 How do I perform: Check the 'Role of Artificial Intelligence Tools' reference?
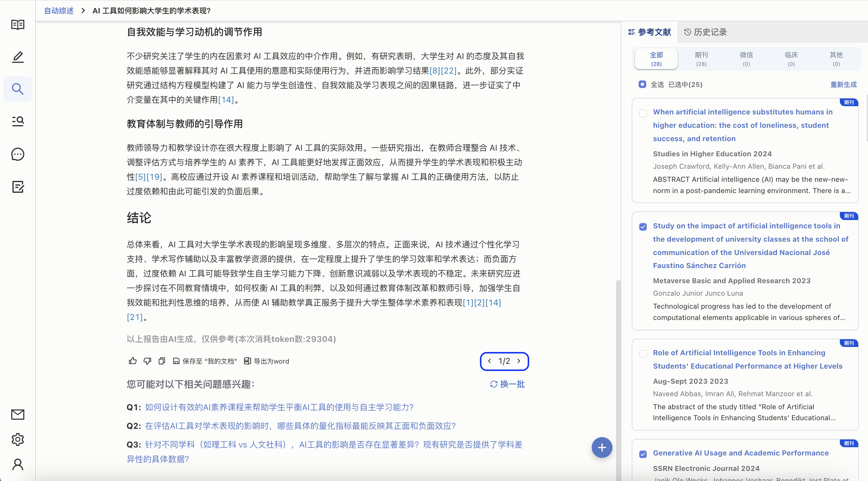(643, 353)
